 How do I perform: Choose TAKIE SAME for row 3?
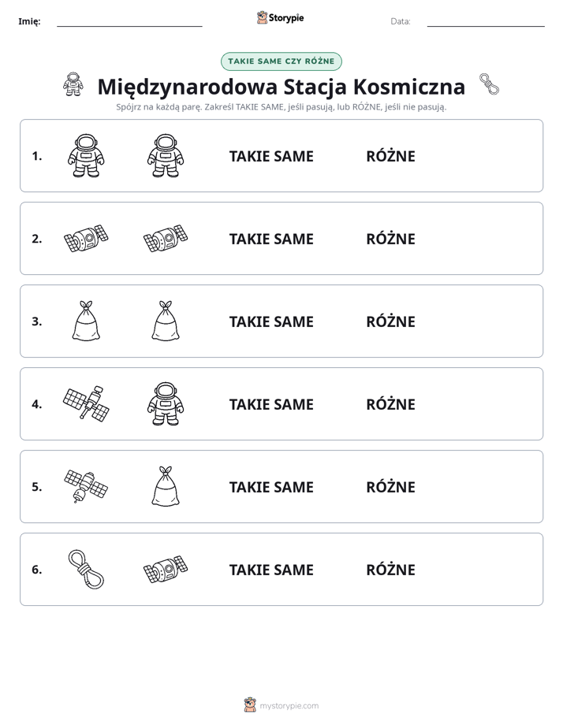[271, 321]
